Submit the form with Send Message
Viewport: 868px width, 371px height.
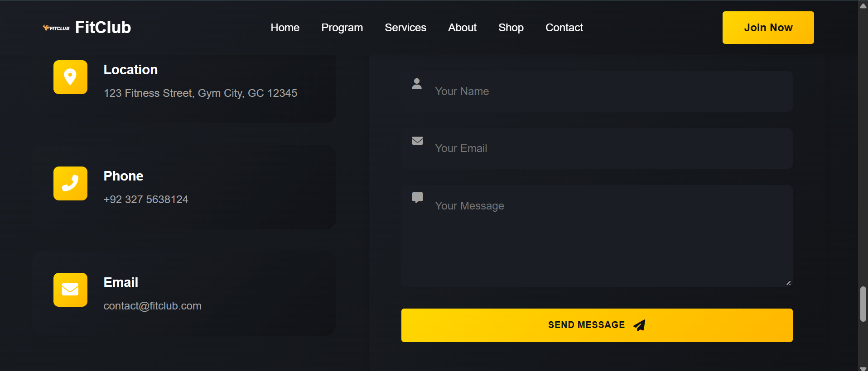[597, 325]
